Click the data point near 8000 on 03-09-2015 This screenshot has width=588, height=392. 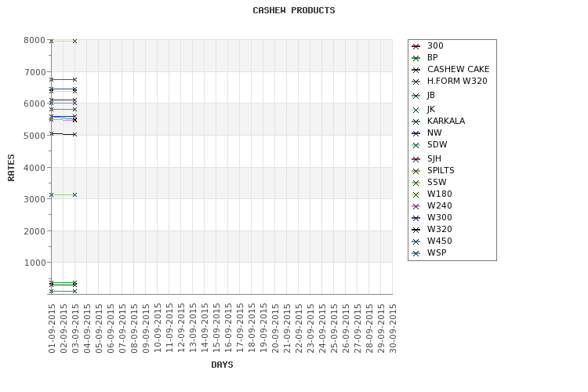click(x=74, y=42)
